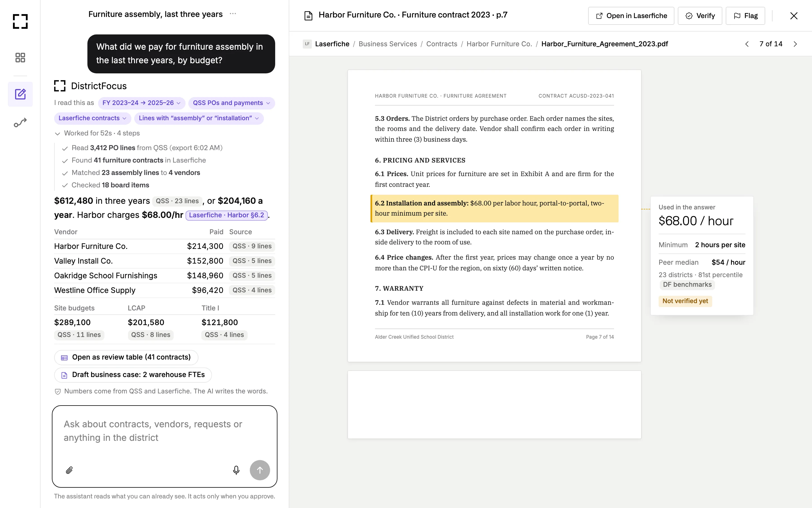Click the Not verified yet badge
Viewport: 812px width, 508px height.
click(685, 301)
